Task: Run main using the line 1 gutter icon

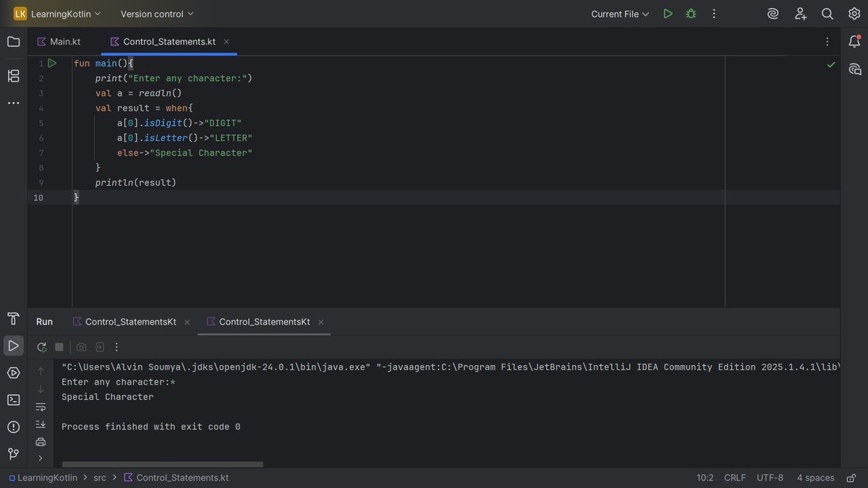Action: click(x=52, y=64)
